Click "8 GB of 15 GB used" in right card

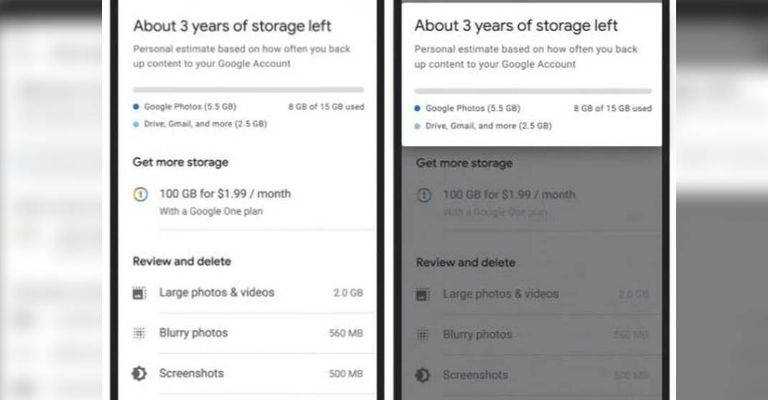coord(612,107)
